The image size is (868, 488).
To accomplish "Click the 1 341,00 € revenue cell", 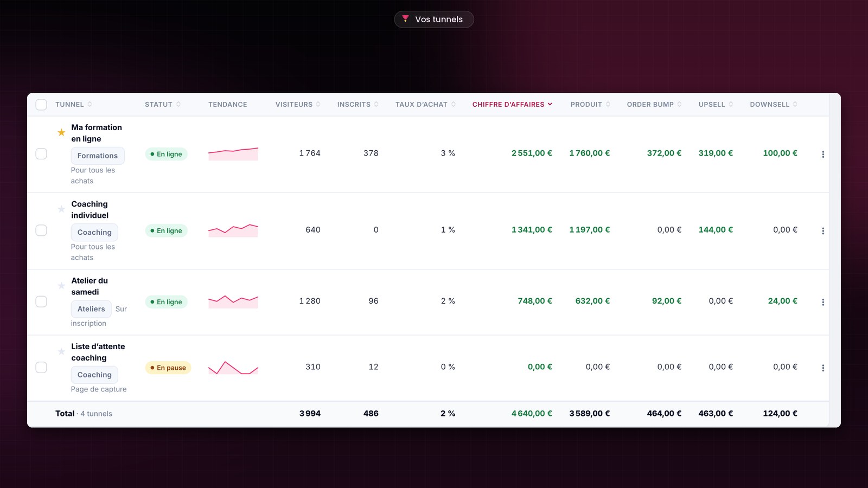I will (532, 230).
